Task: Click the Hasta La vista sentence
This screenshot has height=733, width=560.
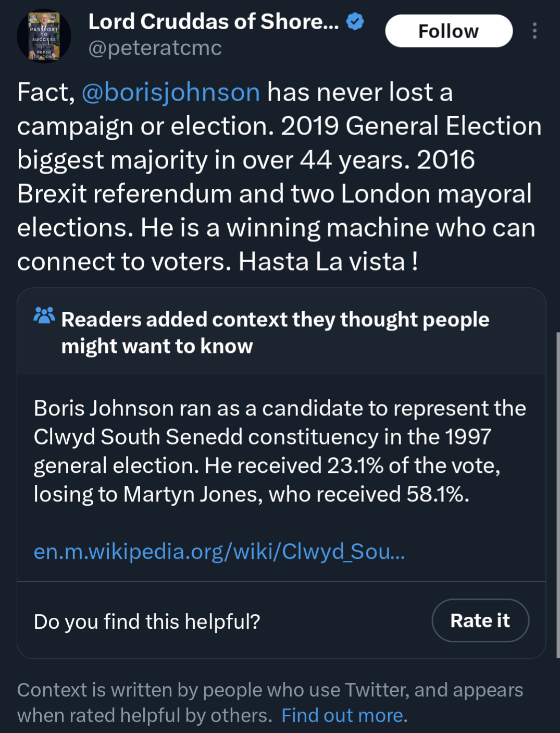Action: [x=328, y=262]
